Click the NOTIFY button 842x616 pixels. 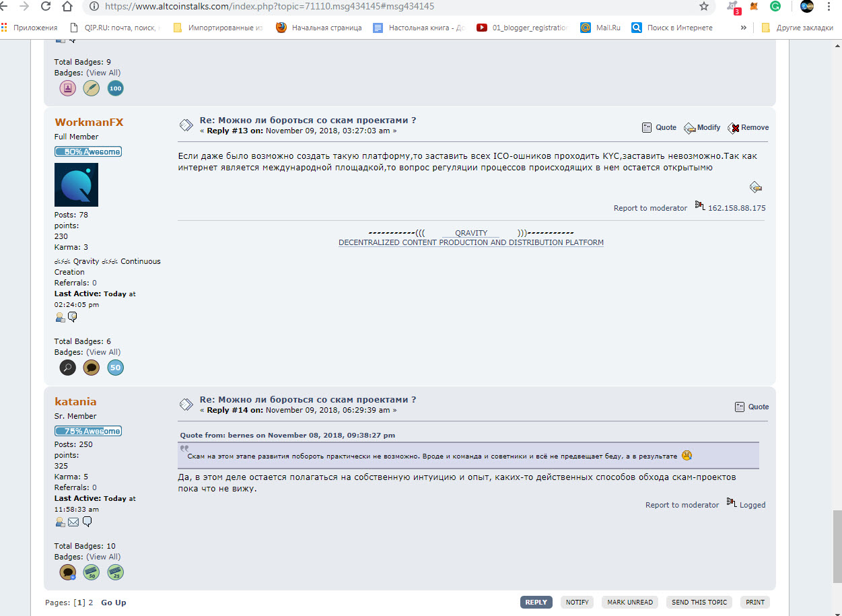tap(577, 602)
